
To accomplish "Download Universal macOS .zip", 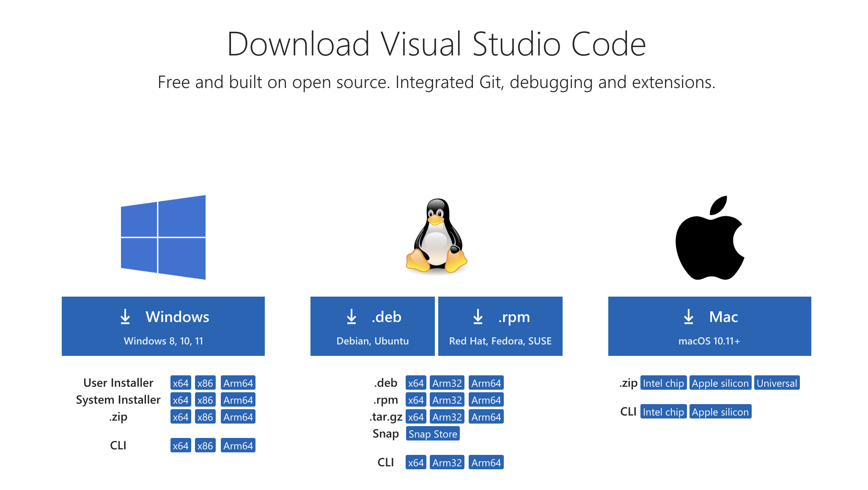I will click(777, 383).
